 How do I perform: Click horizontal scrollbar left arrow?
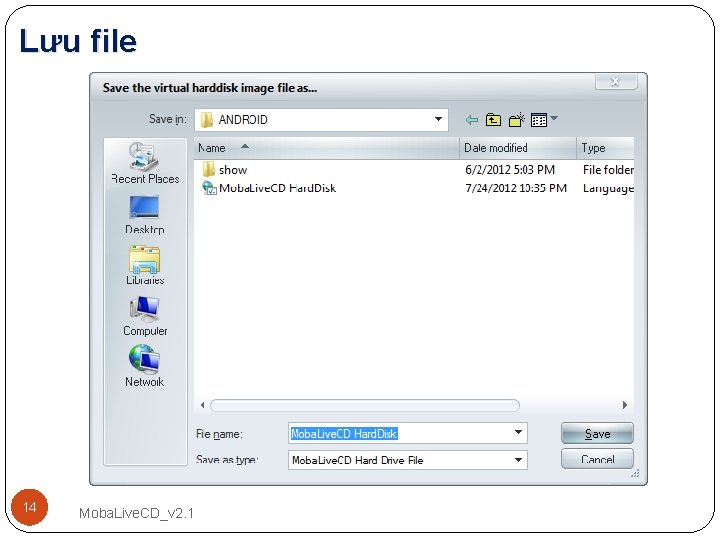(x=202, y=405)
